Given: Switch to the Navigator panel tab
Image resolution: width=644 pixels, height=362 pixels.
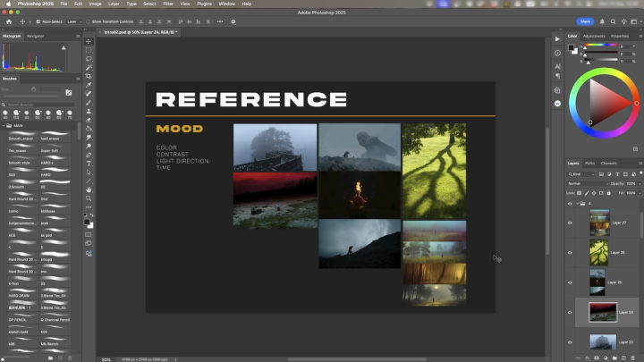Looking at the screenshot, I should click(x=36, y=36).
